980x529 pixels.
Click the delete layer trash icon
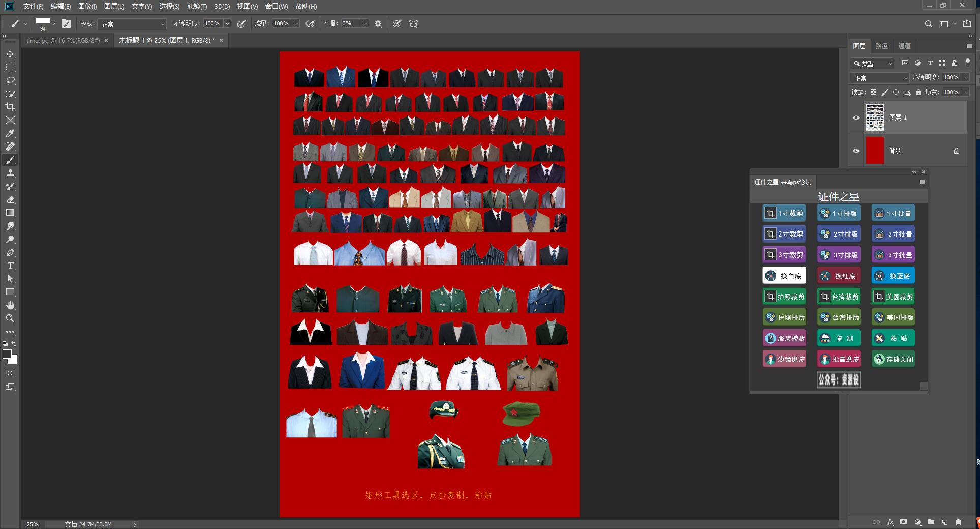click(958, 522)
